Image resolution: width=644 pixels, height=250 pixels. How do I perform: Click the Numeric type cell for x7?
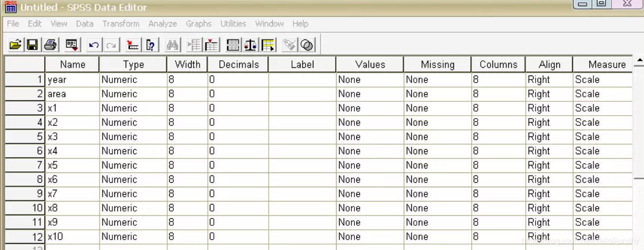133,194
